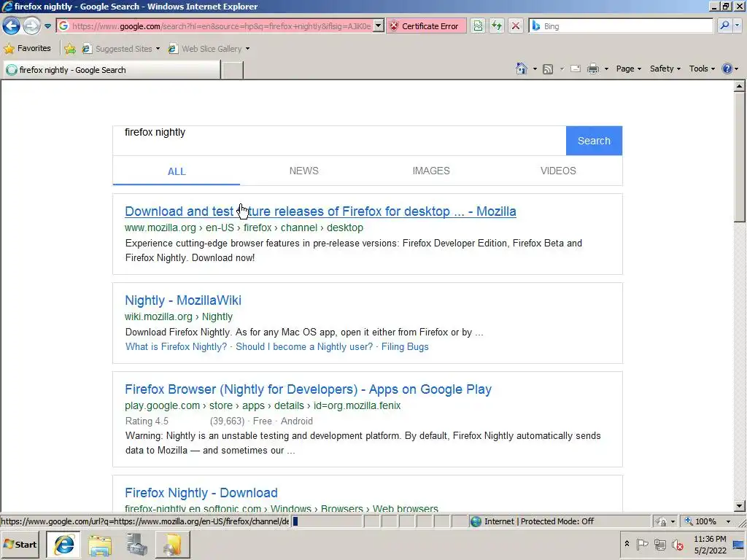Click the Action Center flag tray icon
This screenshot has height=560, width=747.
tap(642, 544)
